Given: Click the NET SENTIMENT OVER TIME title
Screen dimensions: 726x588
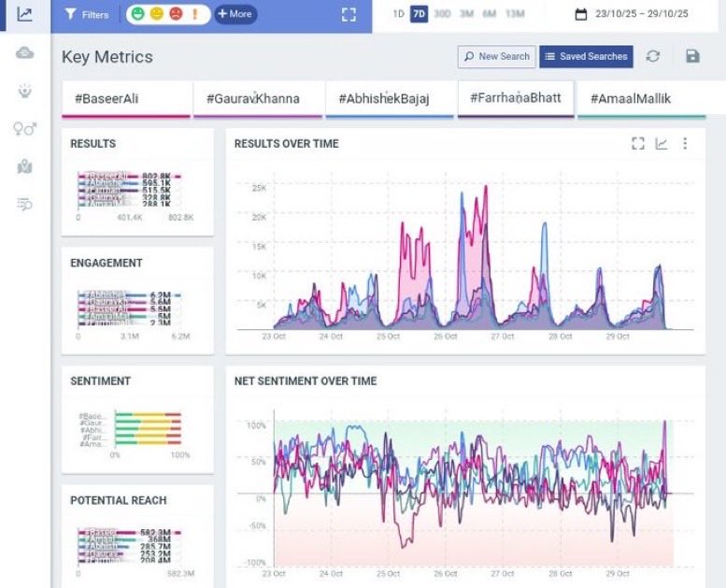Looking at the screenshot, I should [306, 380].
